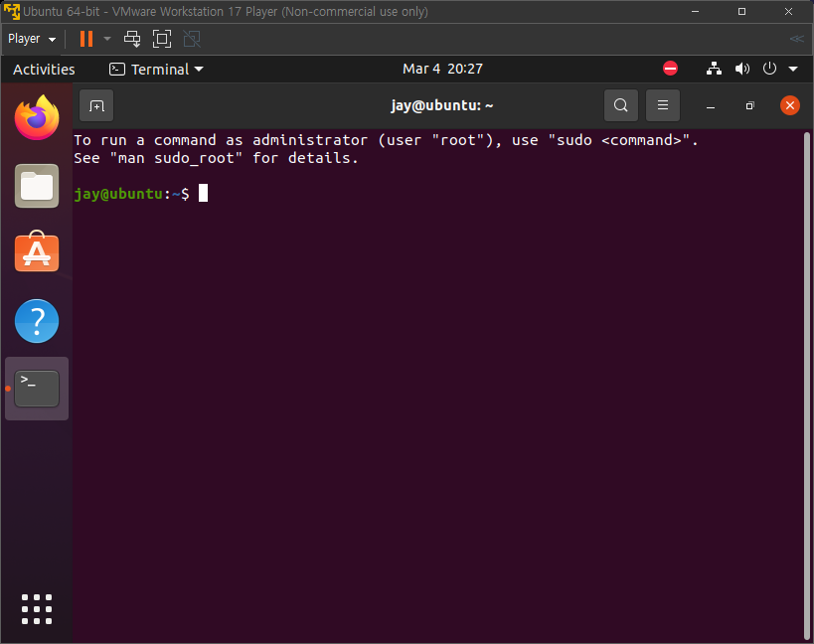This screenshot has width=814, height=644.
Task: Open Ubuntu Software from the dock
Action: [x=36, y=252]
